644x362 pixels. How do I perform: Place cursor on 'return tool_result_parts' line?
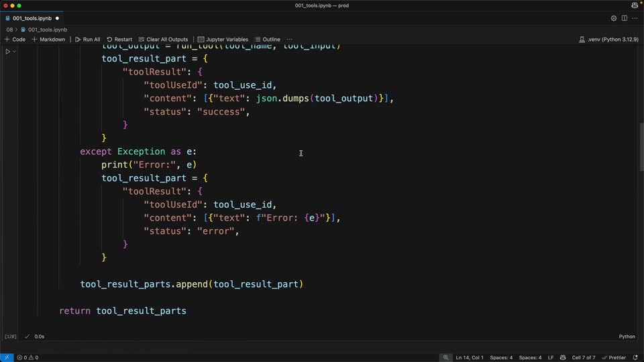pyautogui.click(x=123, y=310)
